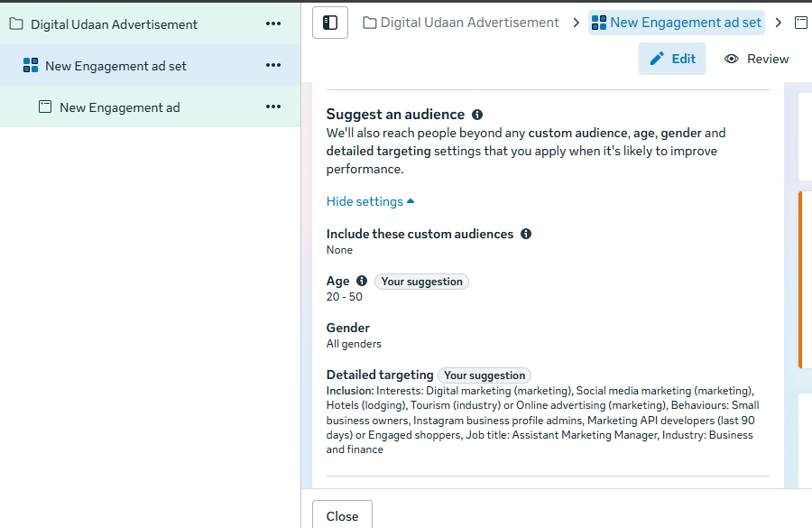Click the Your suggestion badge beside Detailed targeting
812x528 pixels.
pos(484,375)
